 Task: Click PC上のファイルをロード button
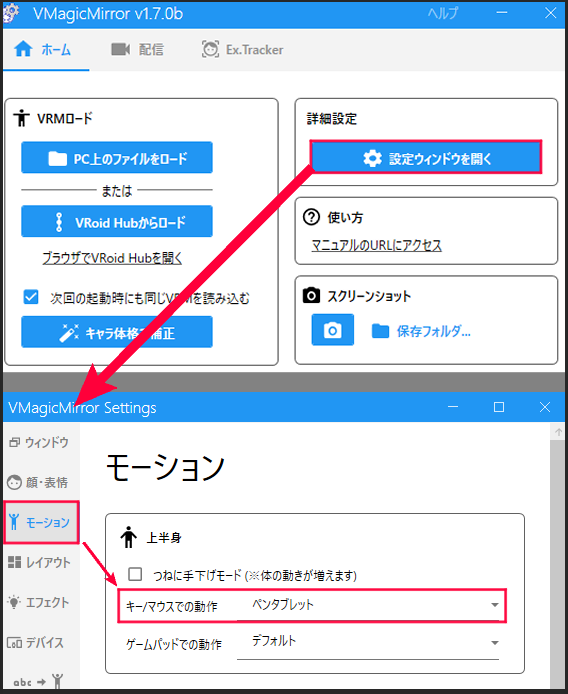[x=117, y=158]
